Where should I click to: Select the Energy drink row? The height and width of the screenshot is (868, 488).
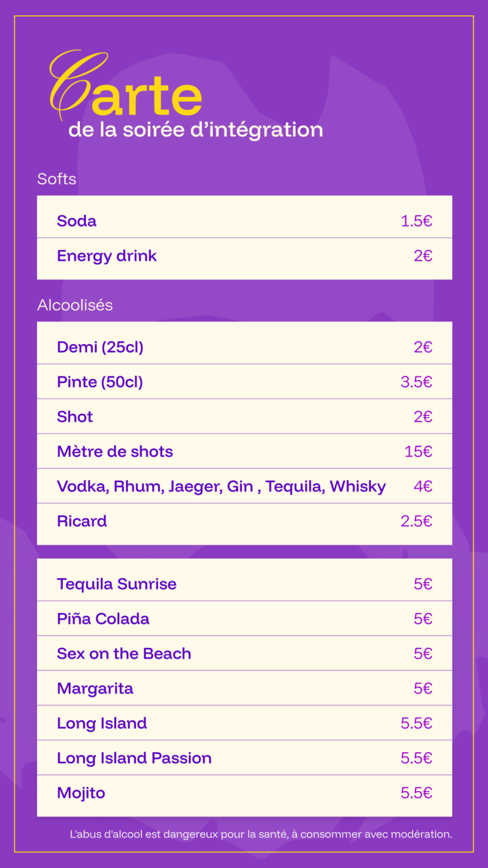click(107, 256)
